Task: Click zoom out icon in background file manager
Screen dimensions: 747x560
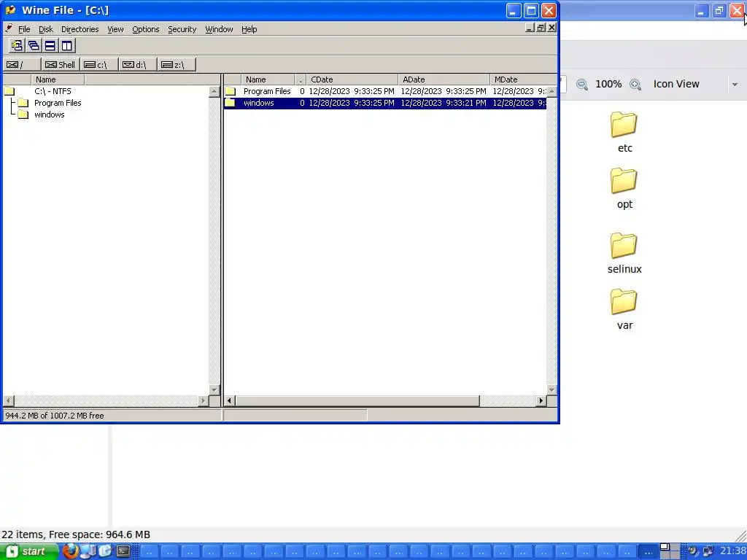Action: tap(581, 85)
